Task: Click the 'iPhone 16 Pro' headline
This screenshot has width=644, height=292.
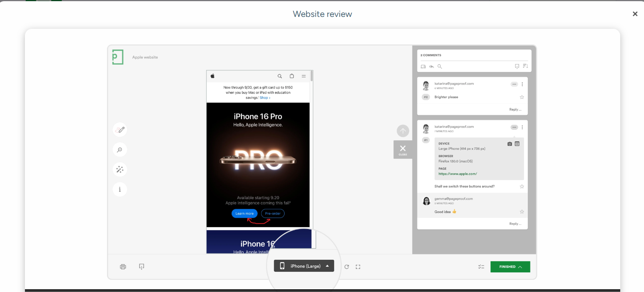Action: [x=258, y=116]
